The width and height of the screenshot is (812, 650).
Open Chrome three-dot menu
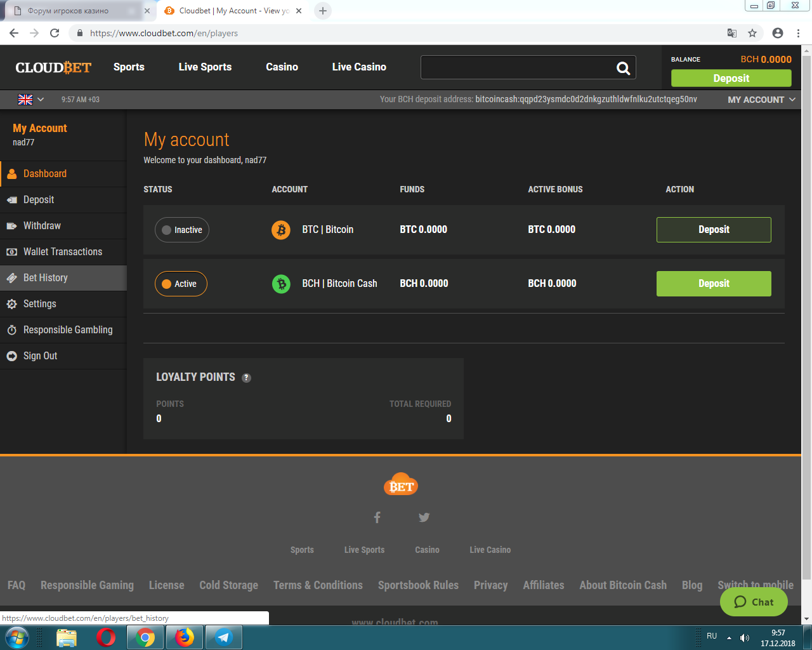[799, 33]
